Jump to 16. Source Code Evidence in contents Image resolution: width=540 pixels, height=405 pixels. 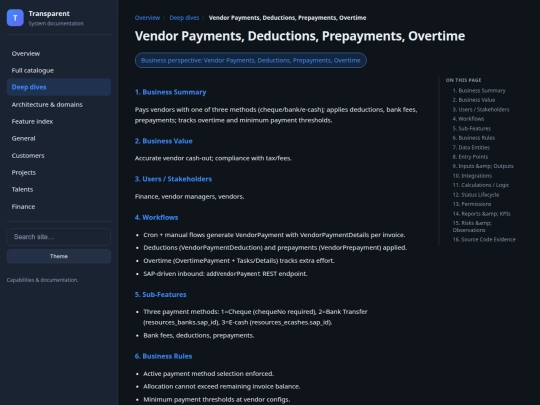click(484, 239)
